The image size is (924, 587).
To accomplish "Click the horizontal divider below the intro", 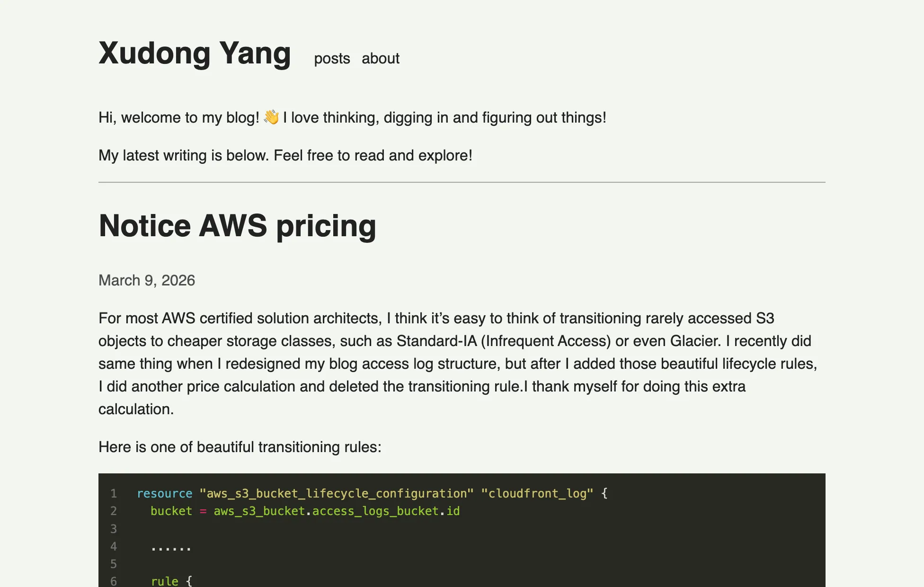I will pos(462,182).
